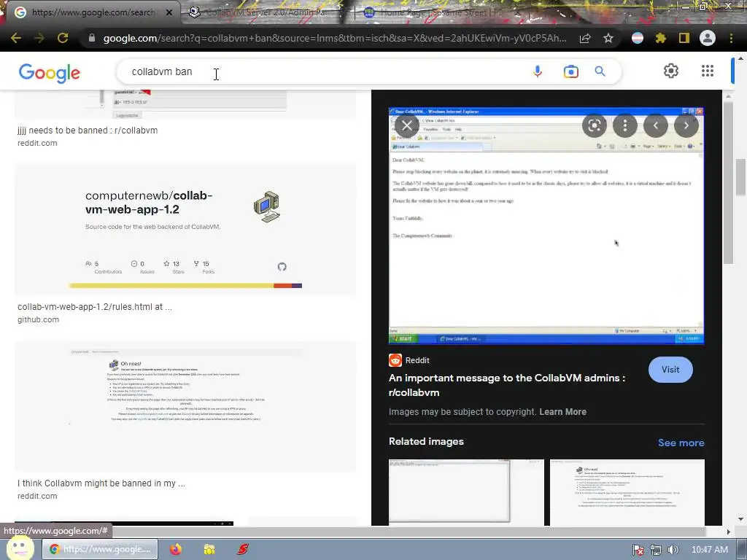Viewport: 747px width, 560px height.
Task: Open the red S taskbar icon
Action: point(243,550)
